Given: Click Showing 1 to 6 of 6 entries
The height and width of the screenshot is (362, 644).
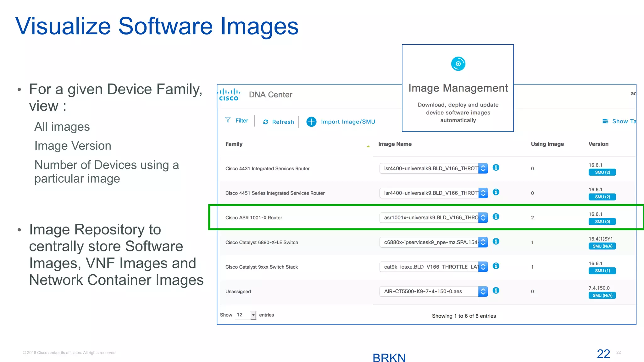Looking at the screenshot, I should 464,316.
